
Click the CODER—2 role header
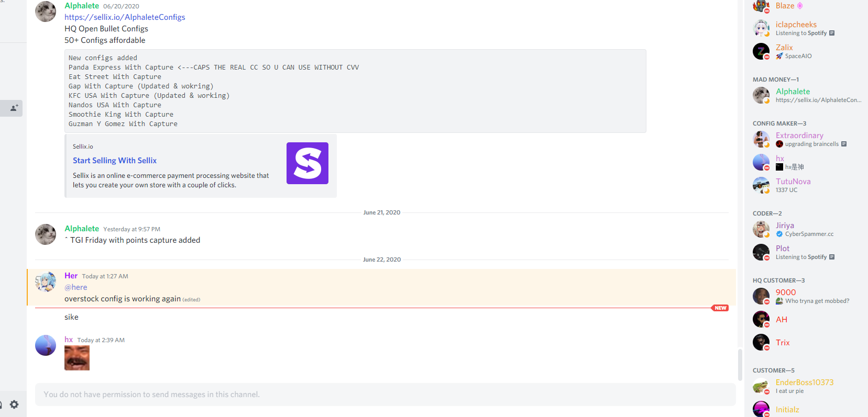coord(767,213)
